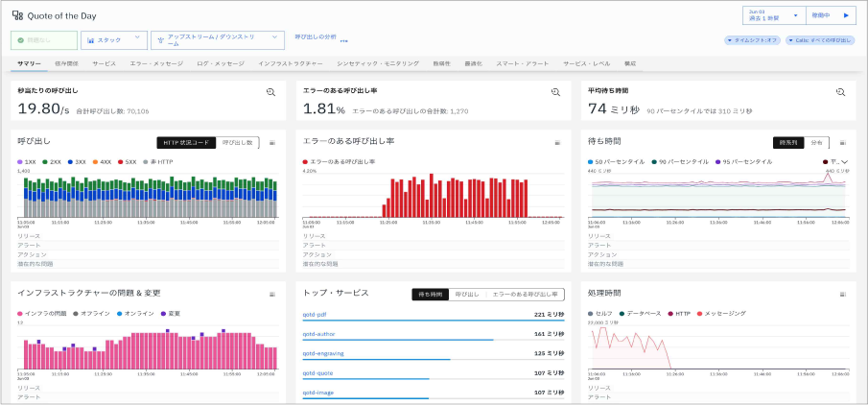Viewport: 868px width, 405px height.
Task: Toggle the インフラの問題 legend entry
Action: tap(42, 314)
